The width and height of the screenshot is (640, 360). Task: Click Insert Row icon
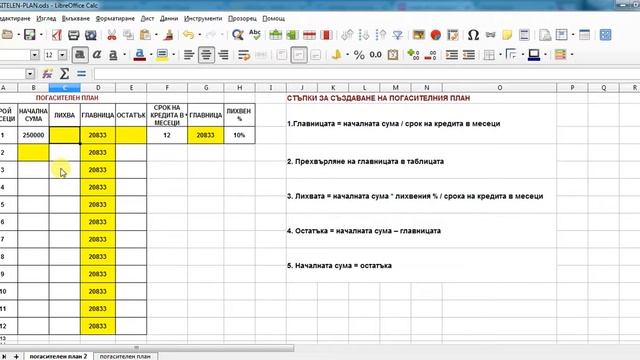(x=276, y=35)
